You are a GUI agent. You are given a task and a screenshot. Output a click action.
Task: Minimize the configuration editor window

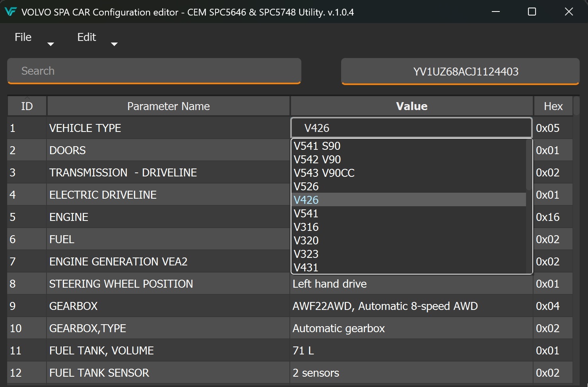click(495, 12)
